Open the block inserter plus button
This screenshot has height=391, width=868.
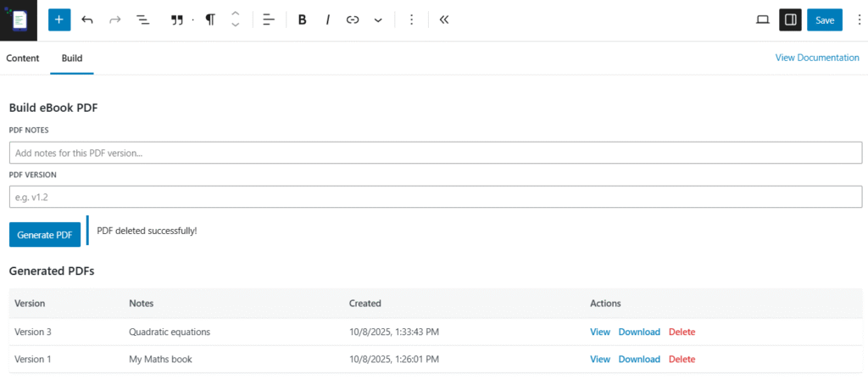(x=59, y=20)
